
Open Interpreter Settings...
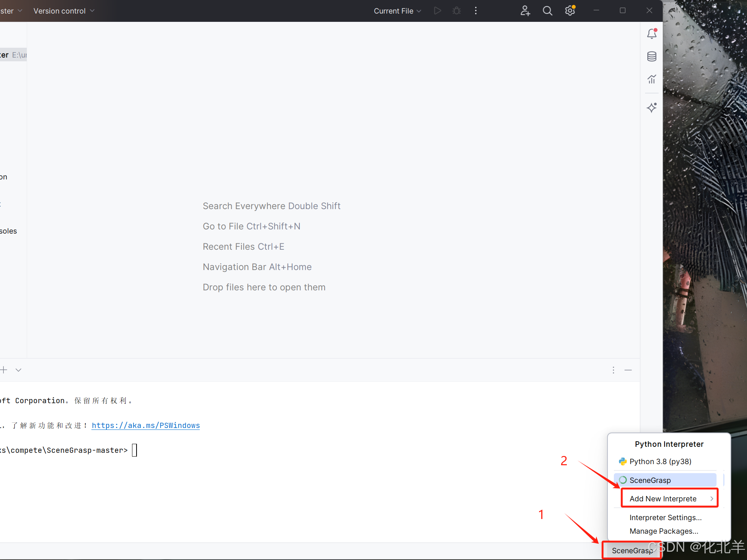tap(665, 518)
